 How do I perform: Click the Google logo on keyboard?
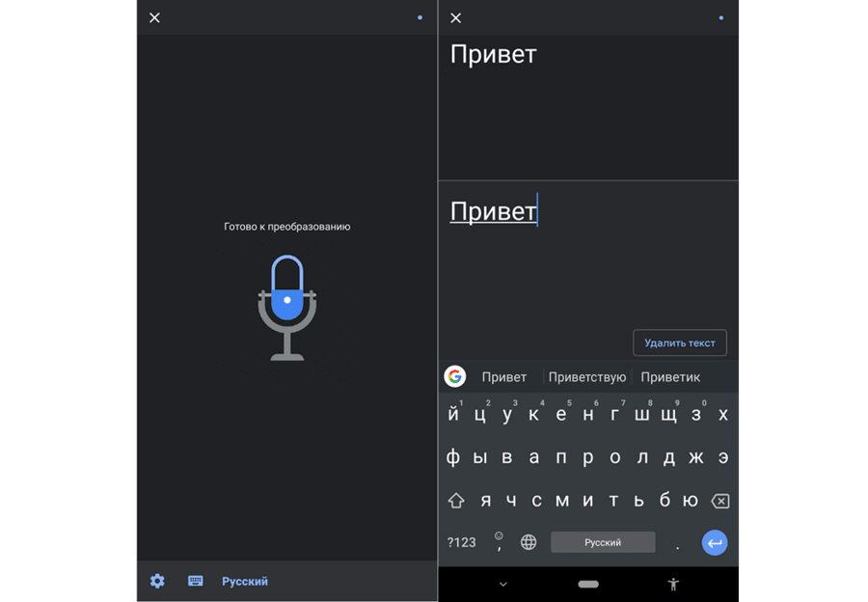(455, 377)
